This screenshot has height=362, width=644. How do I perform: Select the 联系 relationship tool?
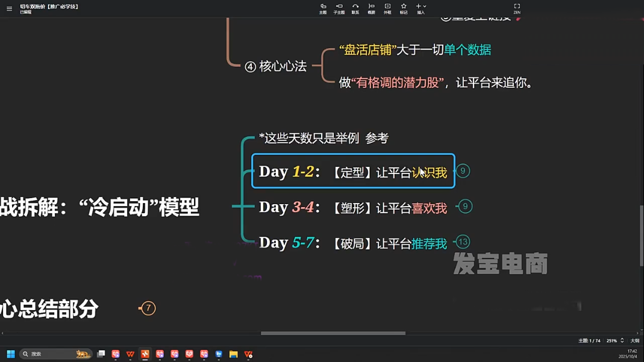(355, 8)
